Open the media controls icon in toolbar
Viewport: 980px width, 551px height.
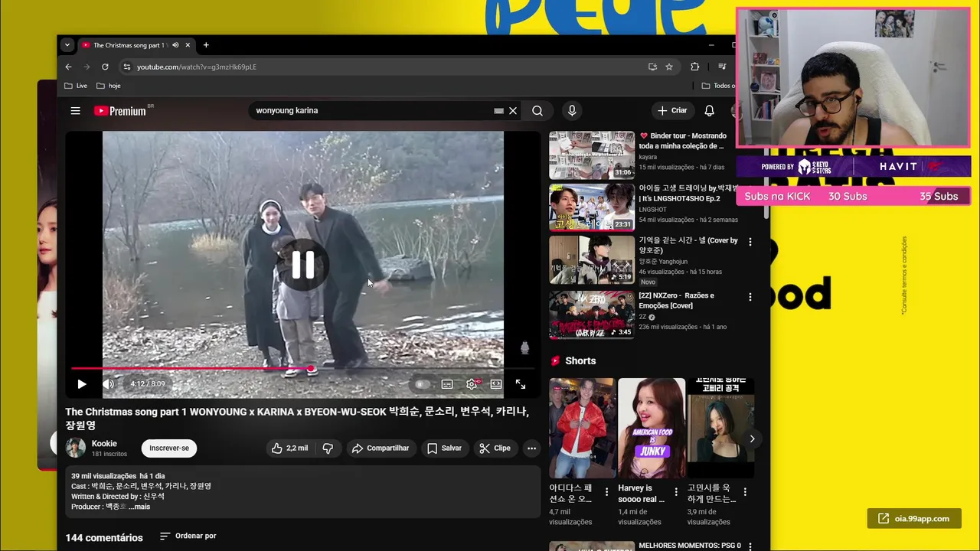tap(722, 67)
